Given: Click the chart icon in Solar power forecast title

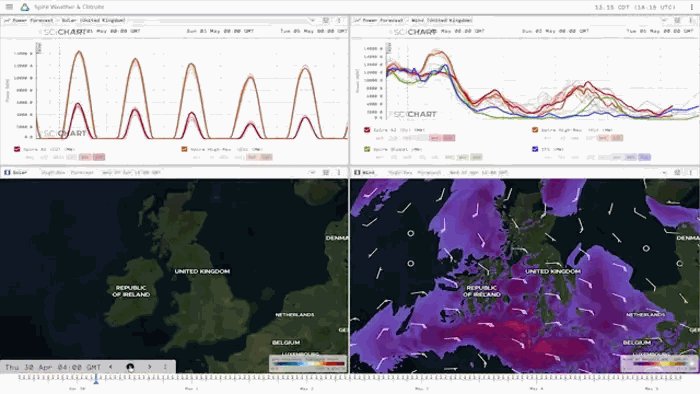Looking at the screenshot, I should pos(7,21).
